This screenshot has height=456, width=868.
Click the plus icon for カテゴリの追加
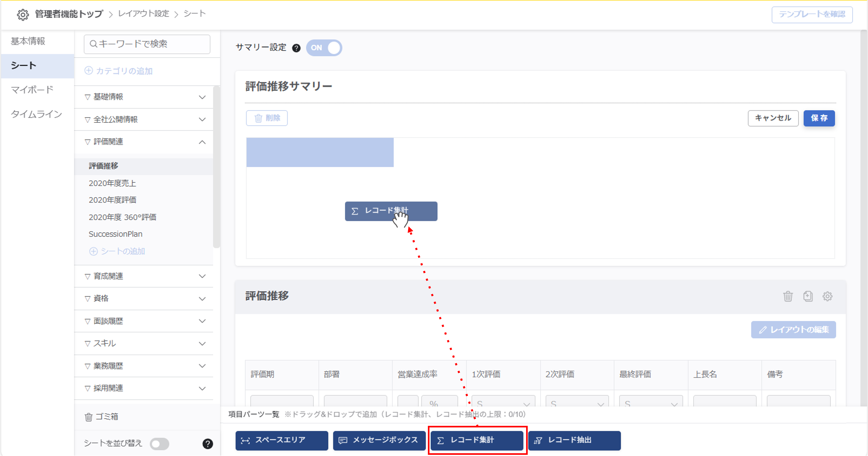[89, 71]
